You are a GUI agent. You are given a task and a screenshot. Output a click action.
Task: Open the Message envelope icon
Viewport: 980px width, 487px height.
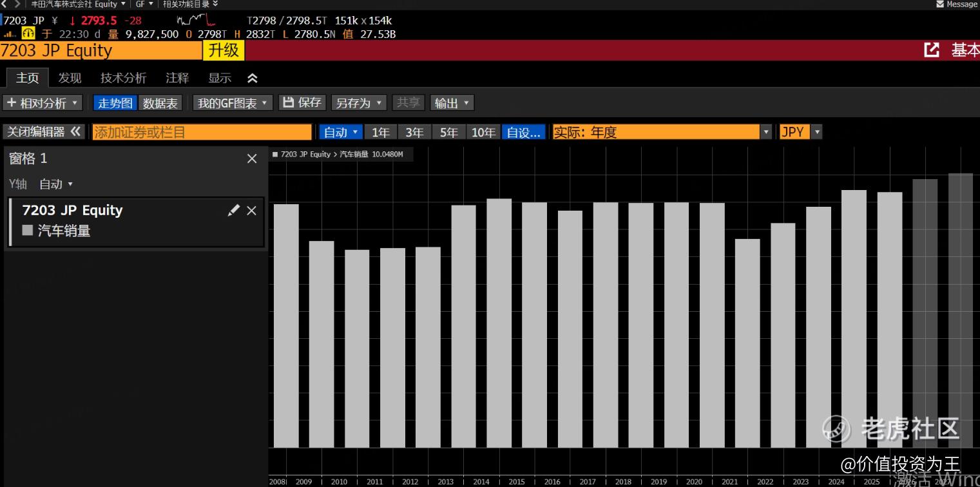(939, 4)
